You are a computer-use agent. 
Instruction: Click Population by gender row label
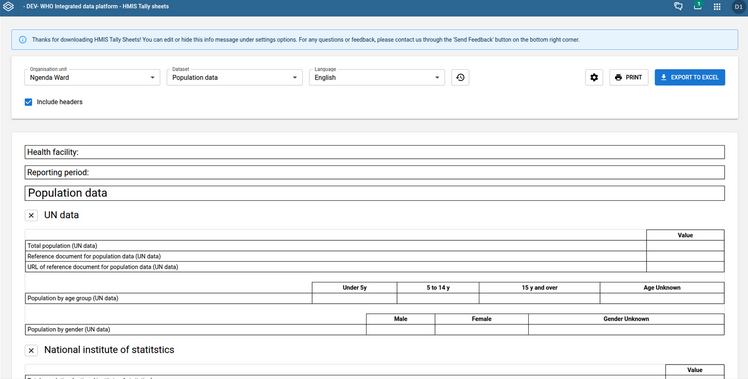tap(69, 329)
